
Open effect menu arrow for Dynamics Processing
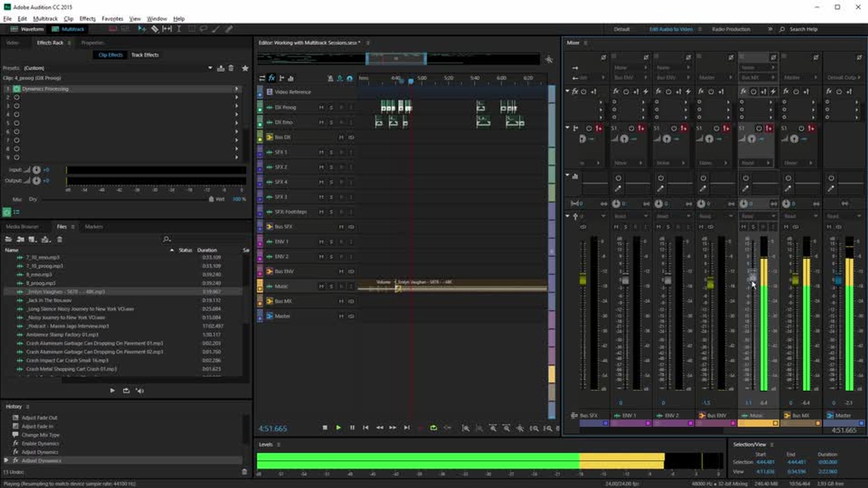pyautogui.click(x=236, y=89)
